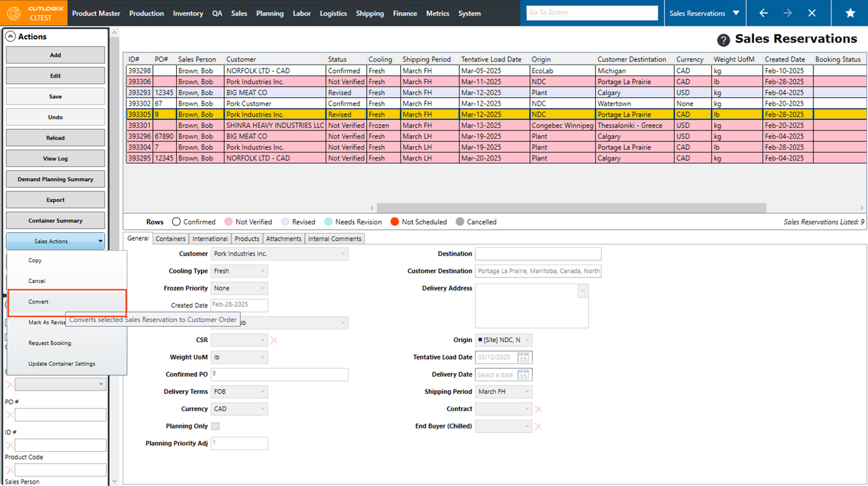Open the Delivery Terms dropdown
Image resolution: width=868 pixels, height=486 pixels.
239,392
